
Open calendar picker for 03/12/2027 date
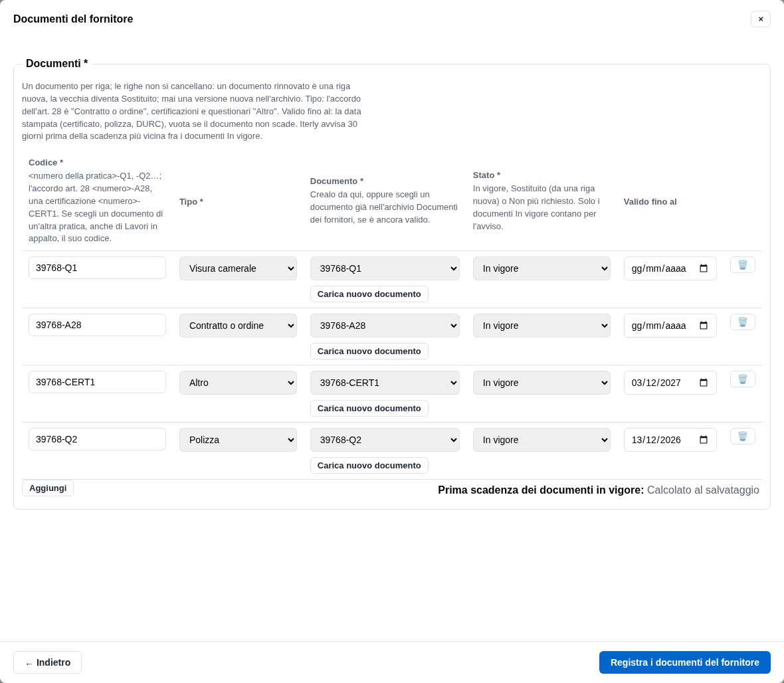pos(704,383)
